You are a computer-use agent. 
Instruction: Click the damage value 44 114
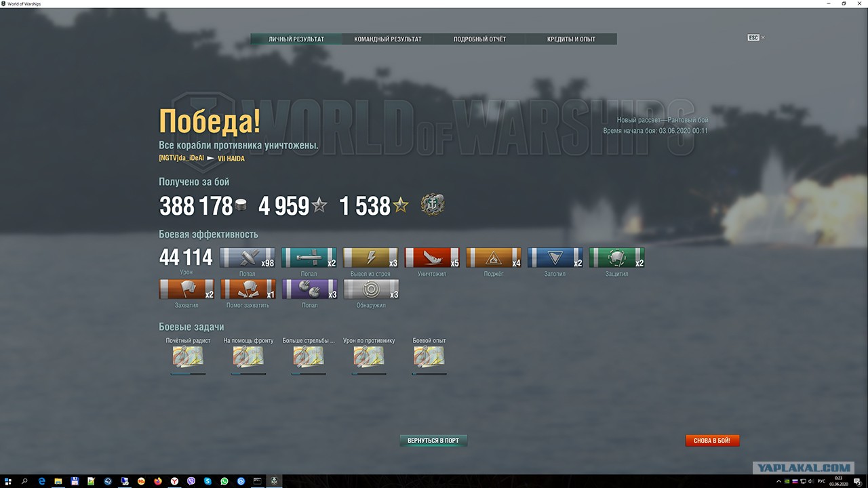tap(186, 258)
